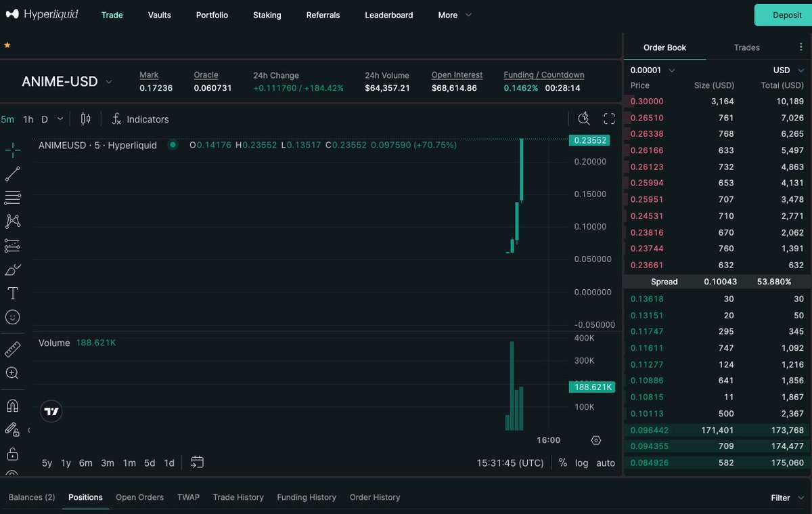Toggle percentage scale on the chart

pyautogui.click(x=562, y=463)
